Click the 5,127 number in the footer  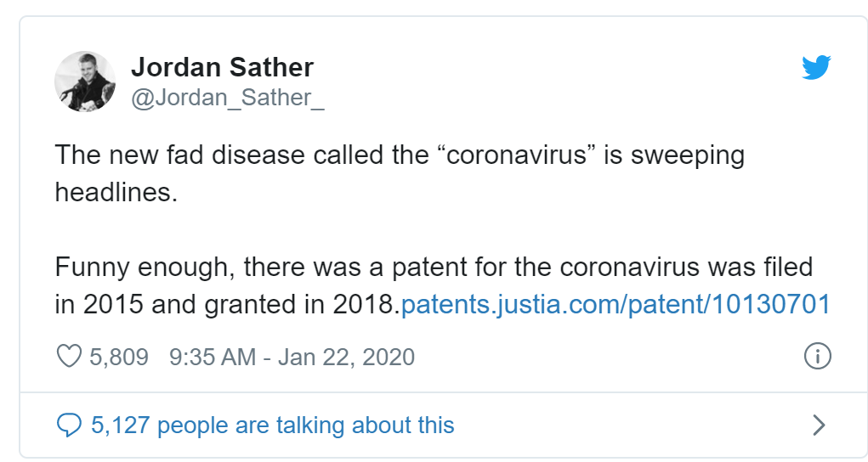(121, 425)
